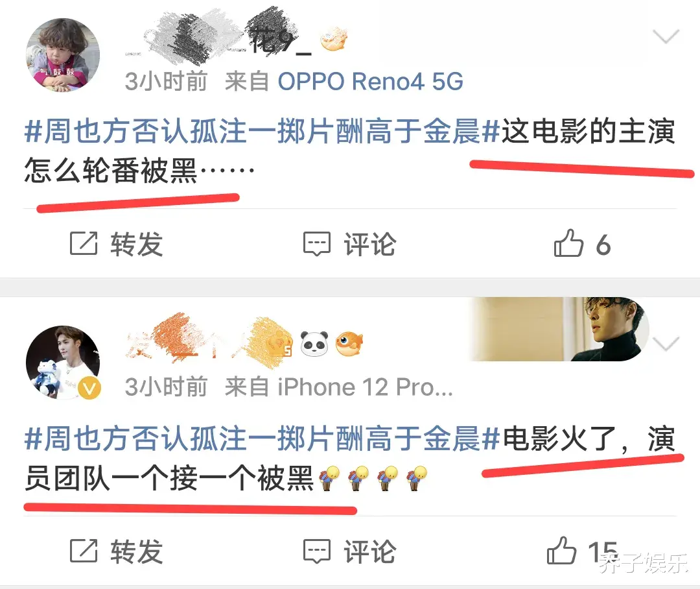Tap the comment bubble icon on second post

316,551
